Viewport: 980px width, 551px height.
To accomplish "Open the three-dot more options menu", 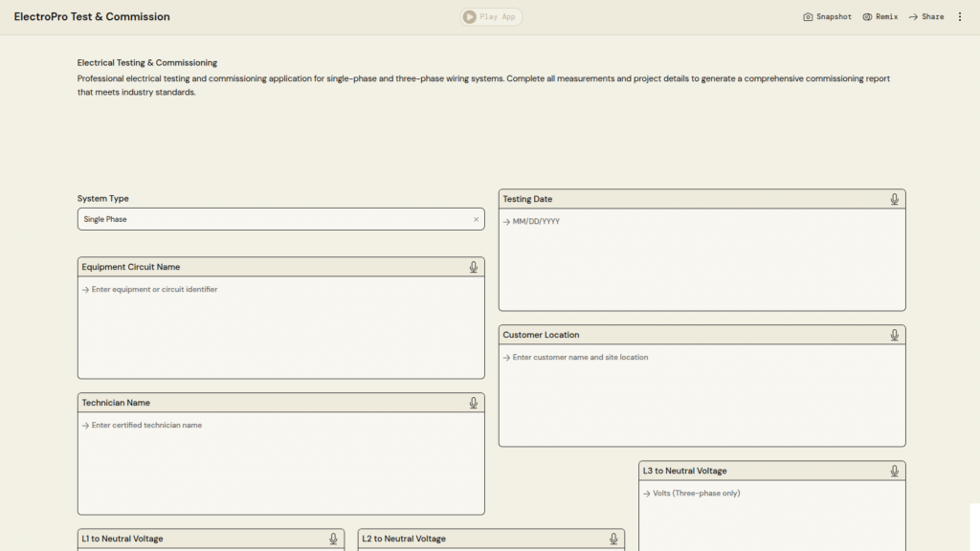I will [x=960, y=17].
